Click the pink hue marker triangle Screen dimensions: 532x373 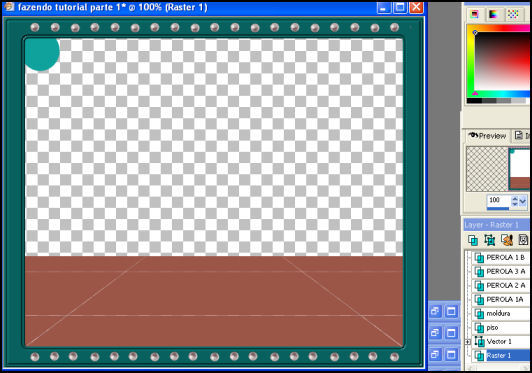pos(475,93)
